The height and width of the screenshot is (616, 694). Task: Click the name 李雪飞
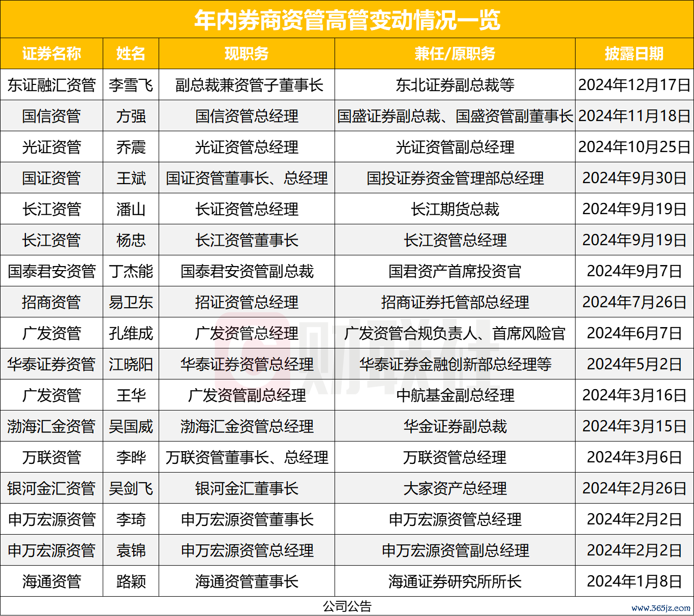click(x=131, y=85)
